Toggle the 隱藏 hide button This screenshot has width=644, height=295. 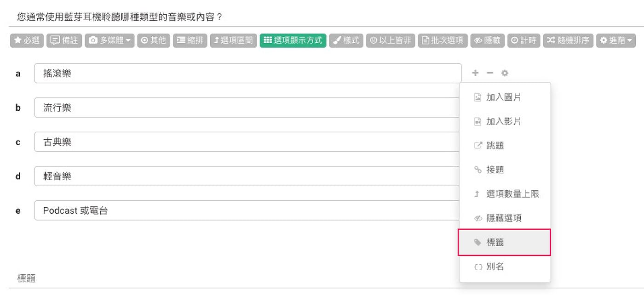488,40
